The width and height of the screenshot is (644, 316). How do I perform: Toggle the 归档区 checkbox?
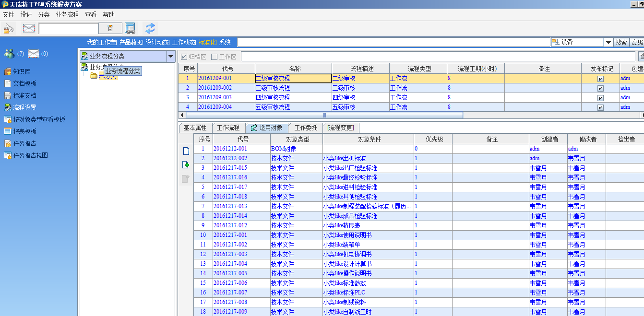click(184, 57)
